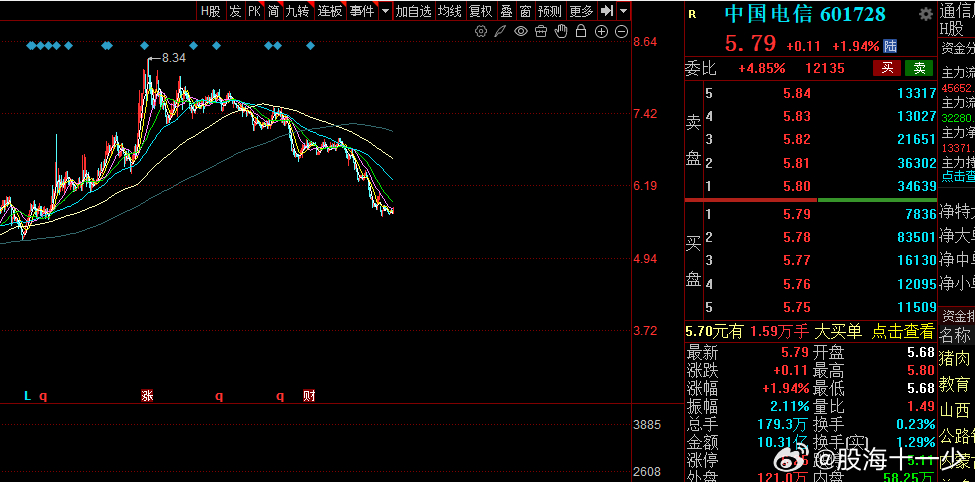Open the PK comparison tool
Screen dimensions: 975x482
click(x=254, y=11)
